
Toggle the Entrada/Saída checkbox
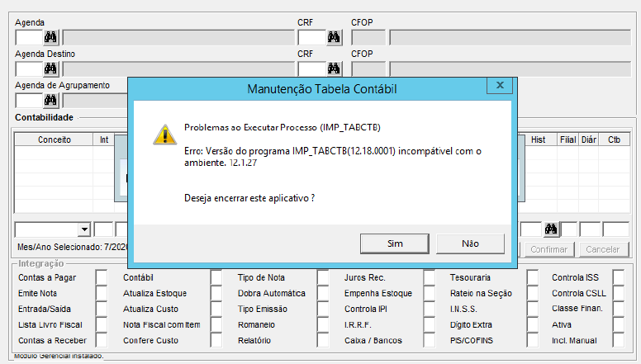pyautogui.click(x=102, y=309)
